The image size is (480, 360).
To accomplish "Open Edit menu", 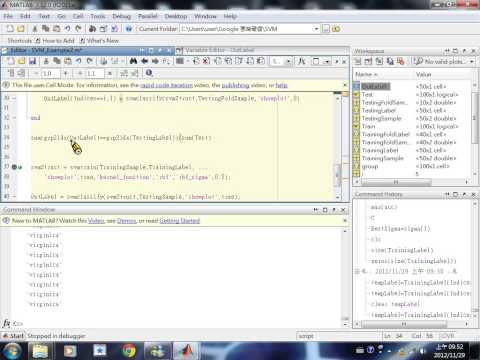I will (x=25, y=16).
